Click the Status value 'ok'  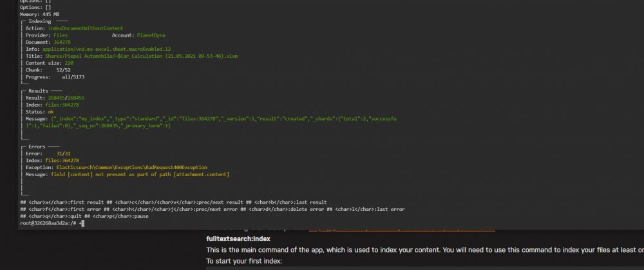click(x=51, y=112)
